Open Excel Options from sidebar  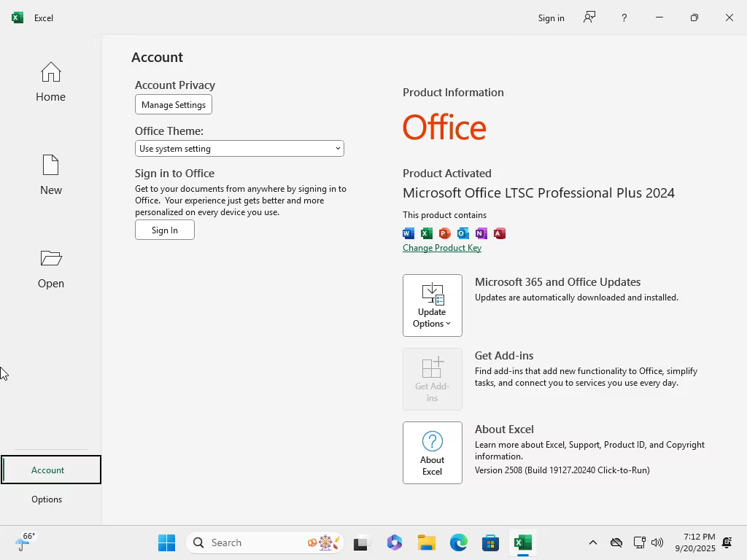(47, 499)
